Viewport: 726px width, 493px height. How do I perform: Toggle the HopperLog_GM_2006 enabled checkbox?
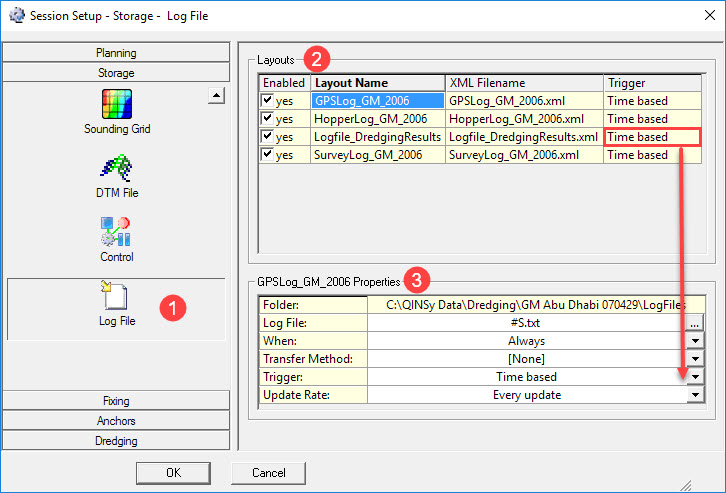(x=267, y=119)
